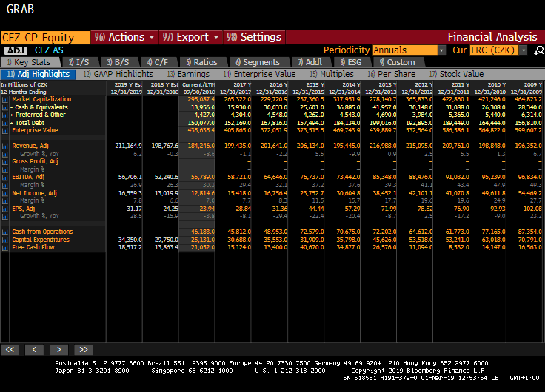The image size is (545, 392).
Task: Select the Enterprise Value sub-tab
Action: [x=259, y=74]
